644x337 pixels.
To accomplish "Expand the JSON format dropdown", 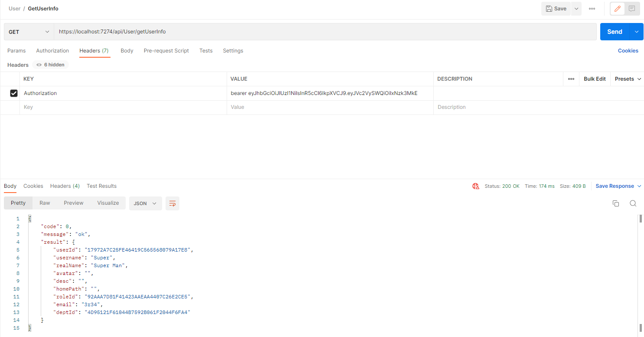I will pos(145,203).
